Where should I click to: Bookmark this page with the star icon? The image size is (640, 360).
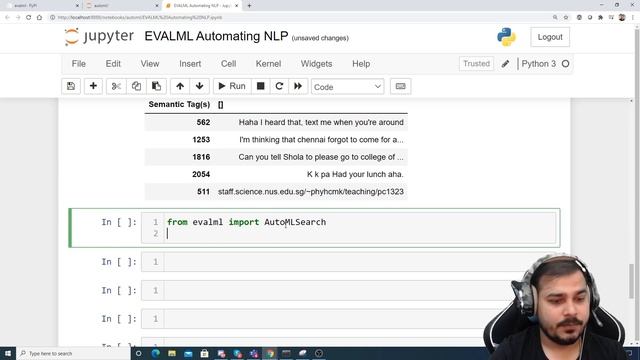pos(566,18)
